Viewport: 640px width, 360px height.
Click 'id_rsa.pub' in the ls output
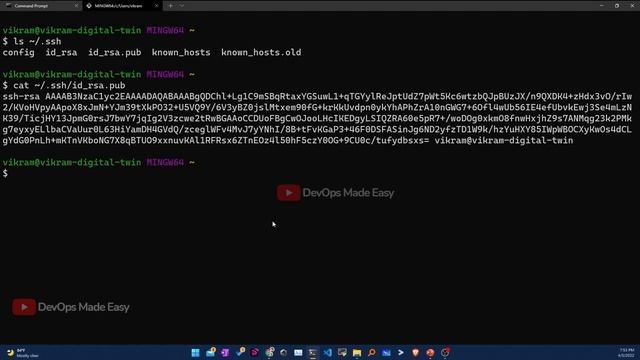[x=115, y=52]
